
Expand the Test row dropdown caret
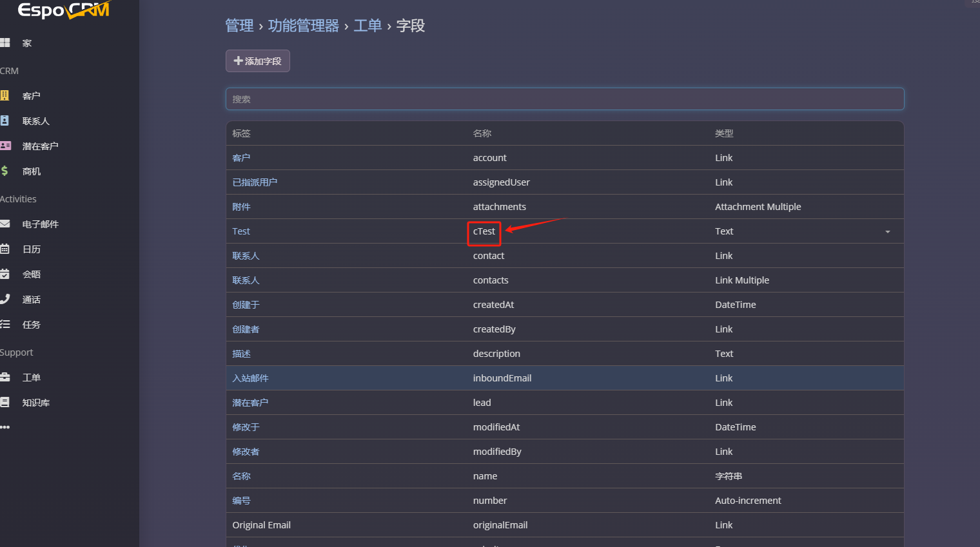(x=888, y=232)
